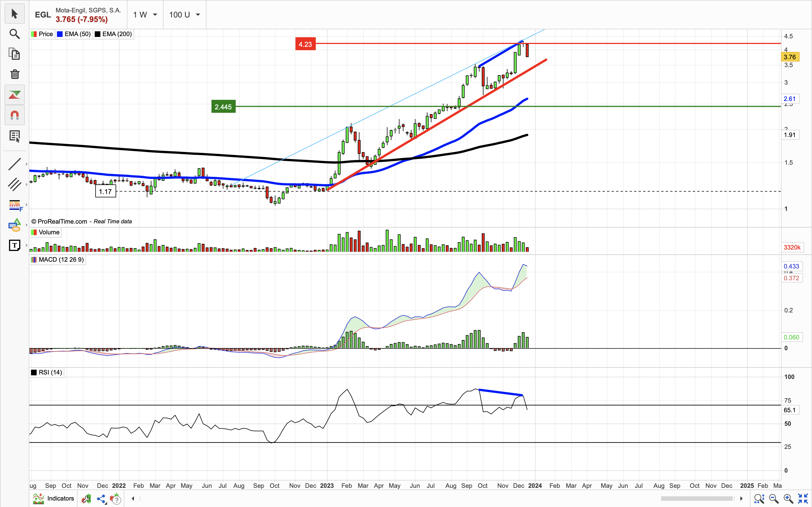This screenshot has width=812, height=507.
Task: Open the 1 W timeframe dropdown
Action: tap(145, 15)
